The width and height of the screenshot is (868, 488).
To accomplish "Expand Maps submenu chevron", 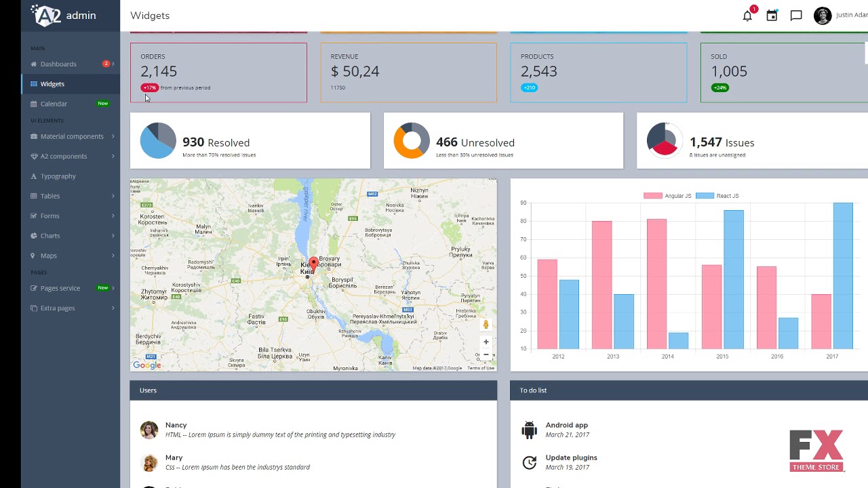I will click(x=113, y=256).
